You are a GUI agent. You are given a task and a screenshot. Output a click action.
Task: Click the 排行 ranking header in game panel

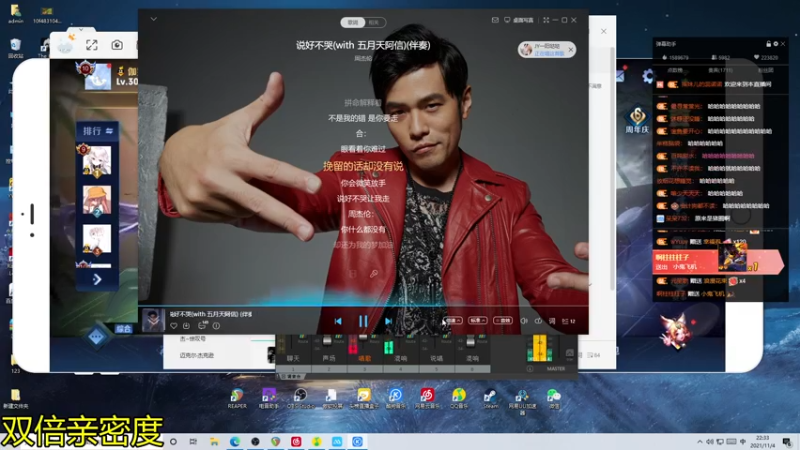coord(97,131)
